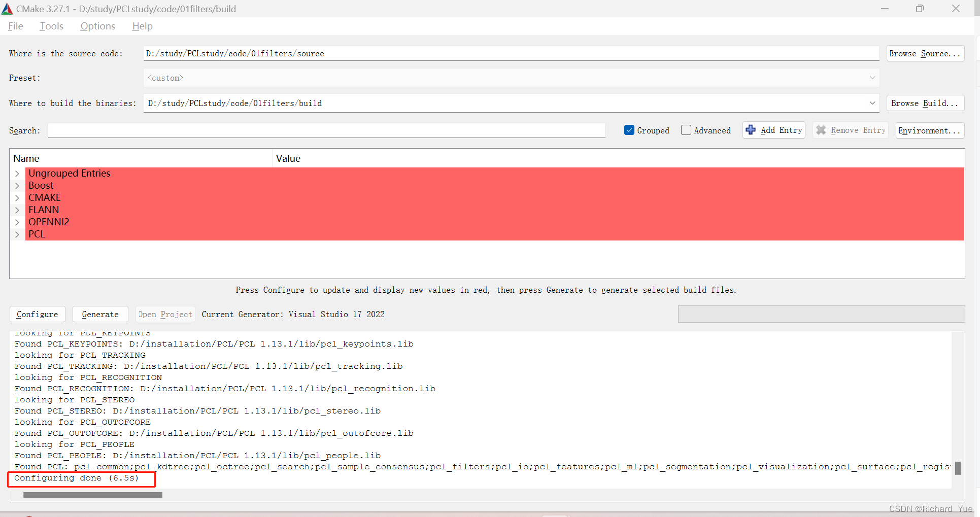
Task: Expand the FLANN group
Action: 17,210
